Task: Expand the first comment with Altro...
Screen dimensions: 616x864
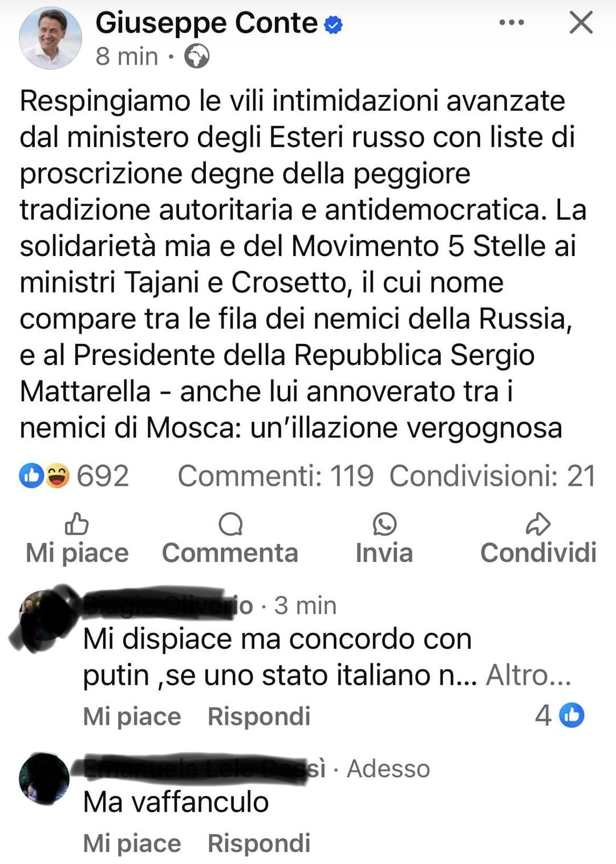Action: tap(528, 675)
